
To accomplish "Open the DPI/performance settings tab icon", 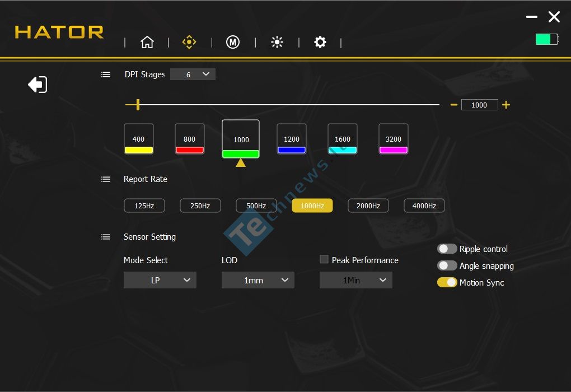I will click(x=189, y=42).
